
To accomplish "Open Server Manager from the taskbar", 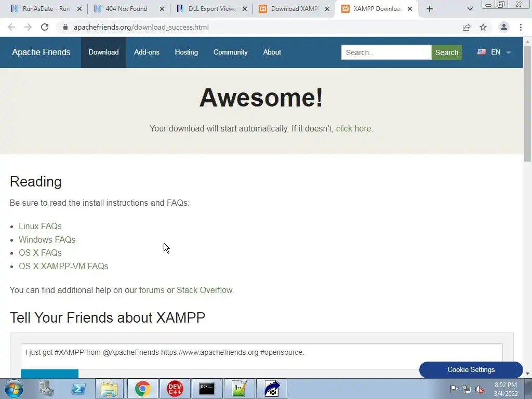I will (46, 389).
